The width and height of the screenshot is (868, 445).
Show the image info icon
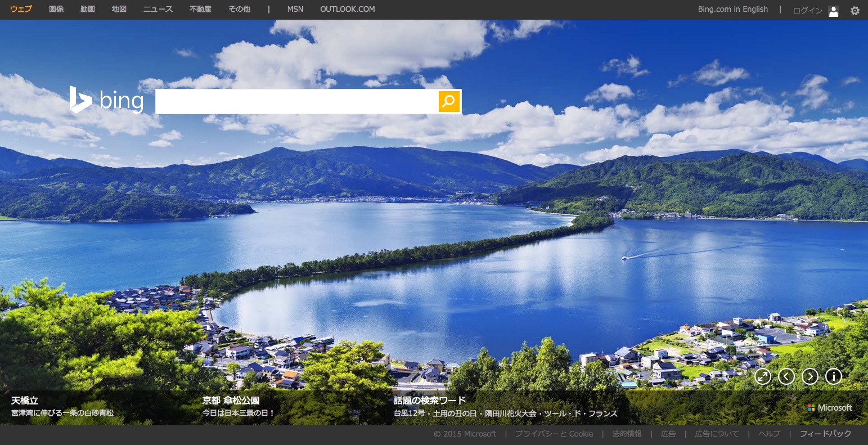834,376
